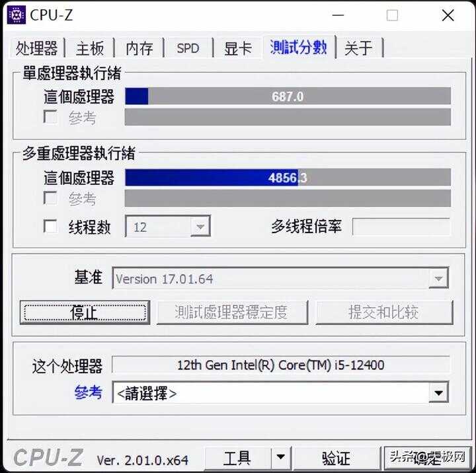Viewport: 476px width, 473px height.
Task: Go to the SPD tab
Action: [x=188, y=48]
